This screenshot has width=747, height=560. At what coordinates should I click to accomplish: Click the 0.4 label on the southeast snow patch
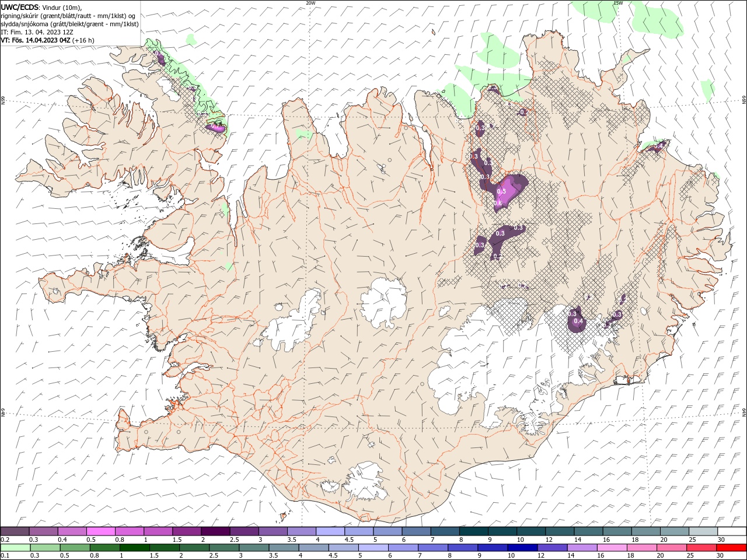click(x=579, y=321)
